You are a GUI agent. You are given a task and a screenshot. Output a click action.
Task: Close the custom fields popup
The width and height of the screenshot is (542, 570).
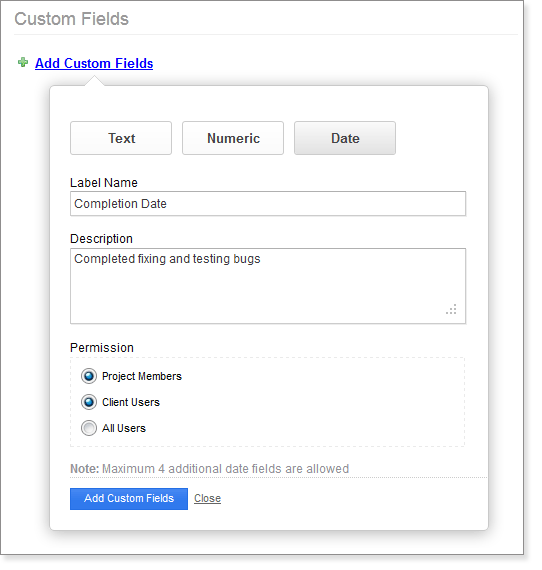coord(207,498)
